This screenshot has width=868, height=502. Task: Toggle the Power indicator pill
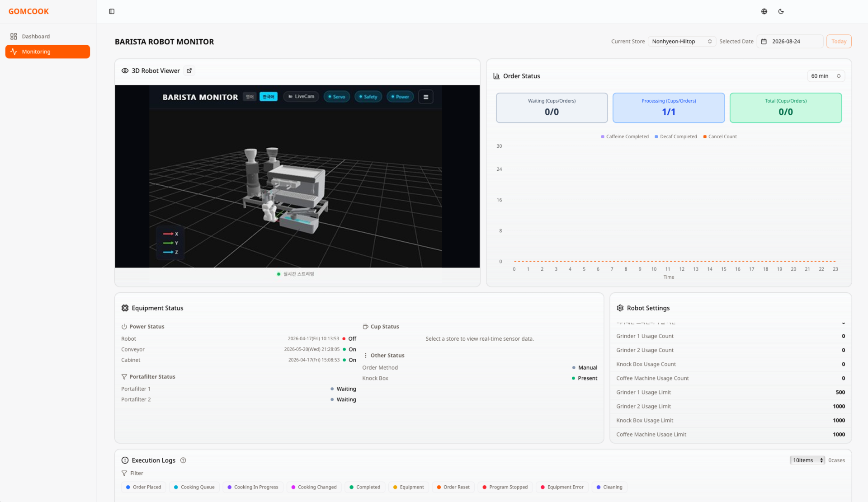click(400, 97)
